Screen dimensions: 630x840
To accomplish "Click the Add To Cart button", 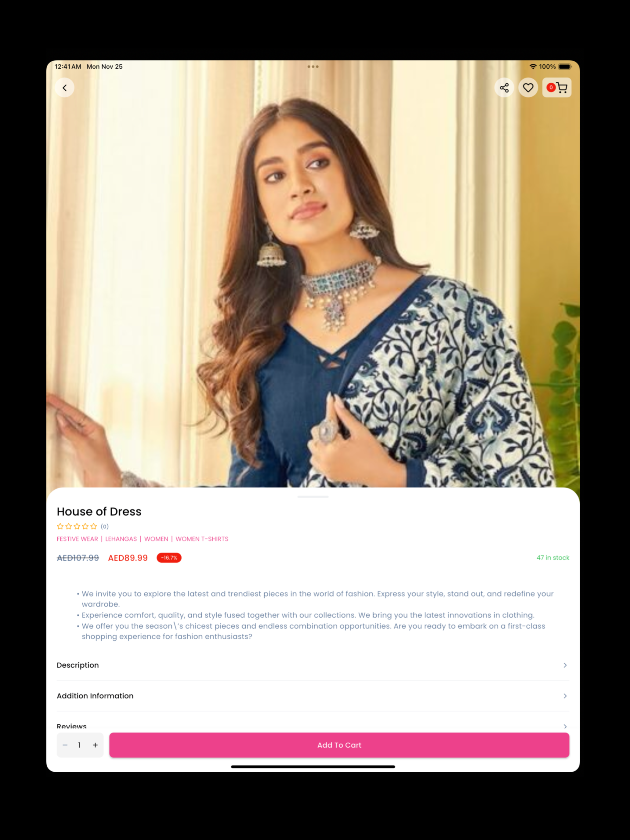I will [x=339, y=745].
